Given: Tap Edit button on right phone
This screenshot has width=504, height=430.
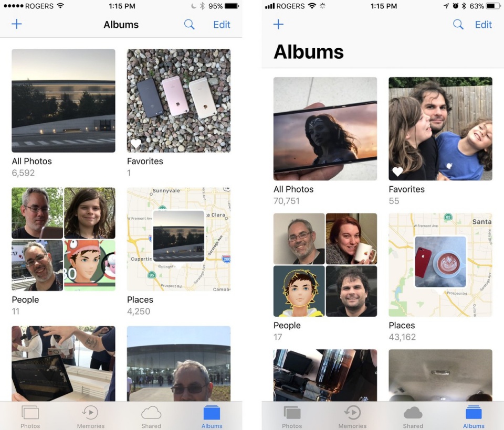Looking at the screenshot, I should pos(484,25).
